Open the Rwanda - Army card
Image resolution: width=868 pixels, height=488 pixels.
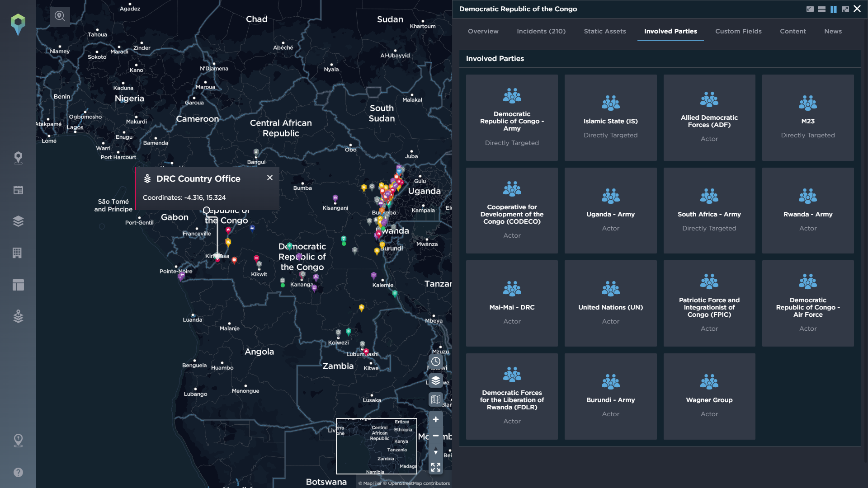pyautogui.click(x=808, y=211)
